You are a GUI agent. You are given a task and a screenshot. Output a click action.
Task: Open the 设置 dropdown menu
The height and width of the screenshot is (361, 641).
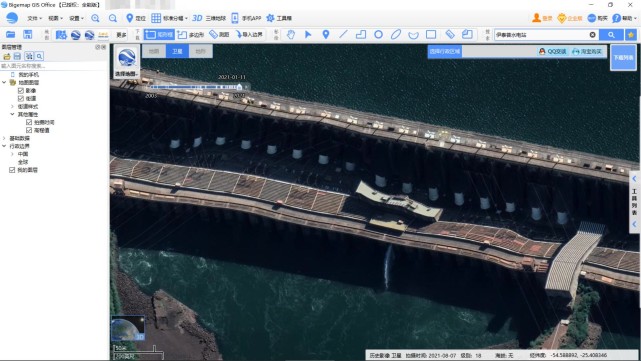tap(76, 18)
